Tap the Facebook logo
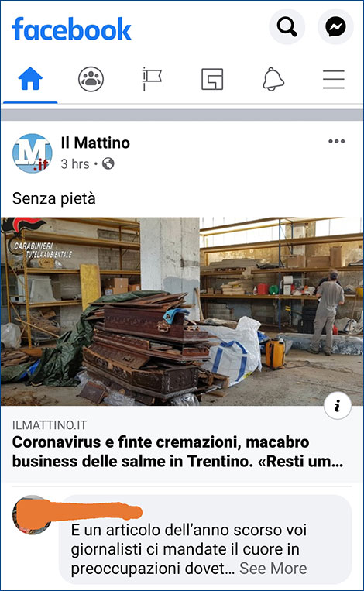This screenshot has height=591, width=364. click(71, 29)
